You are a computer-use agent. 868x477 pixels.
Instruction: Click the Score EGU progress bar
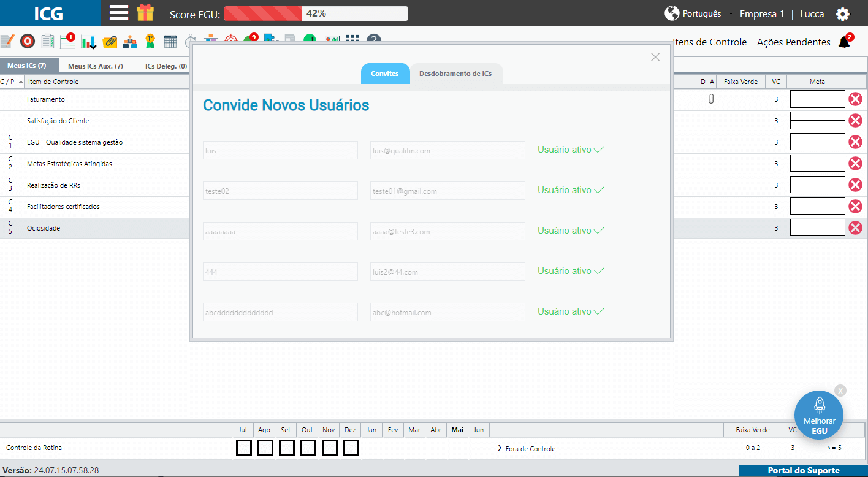click(x=316, y=13)
